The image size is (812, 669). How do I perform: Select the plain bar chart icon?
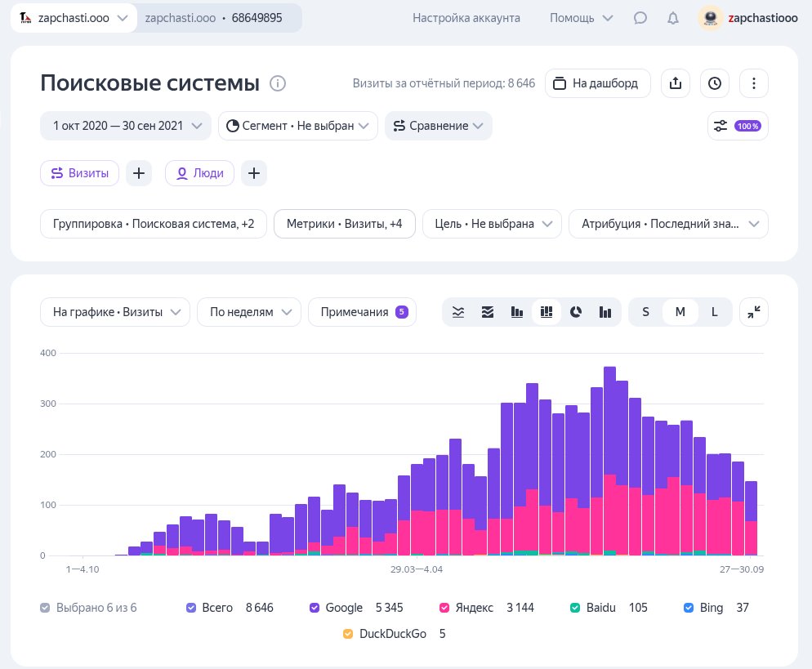pos(517,312)
